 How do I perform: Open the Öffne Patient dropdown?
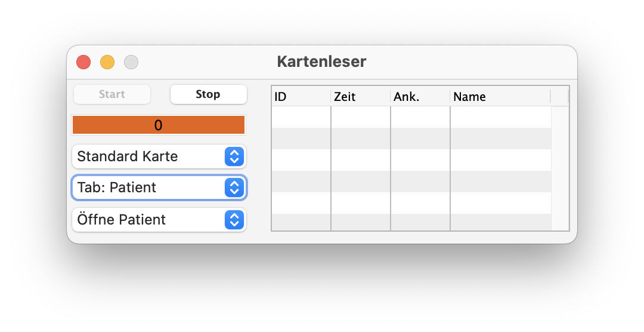(x=159, y=220)
